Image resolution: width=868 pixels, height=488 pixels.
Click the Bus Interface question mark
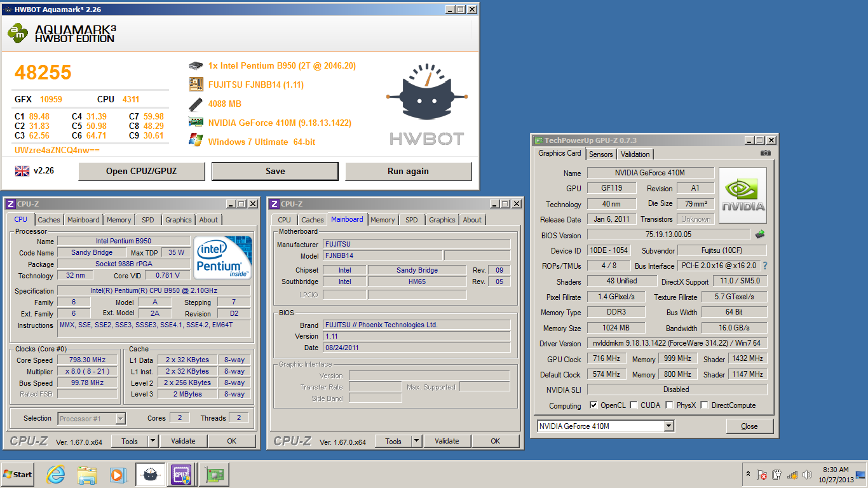(764, 266)
